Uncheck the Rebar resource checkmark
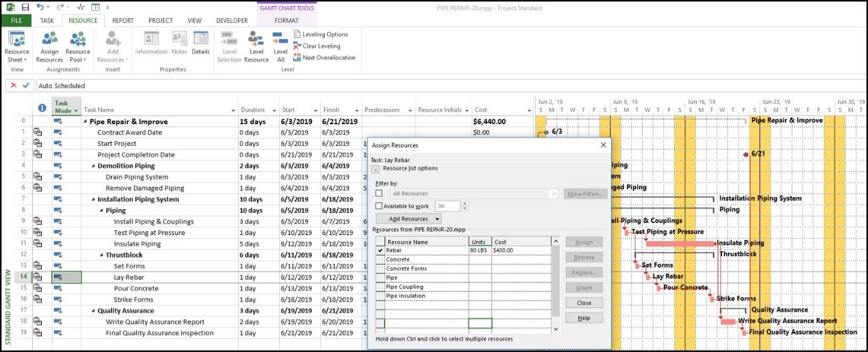The image size is (868, 352). pos(380,250)
